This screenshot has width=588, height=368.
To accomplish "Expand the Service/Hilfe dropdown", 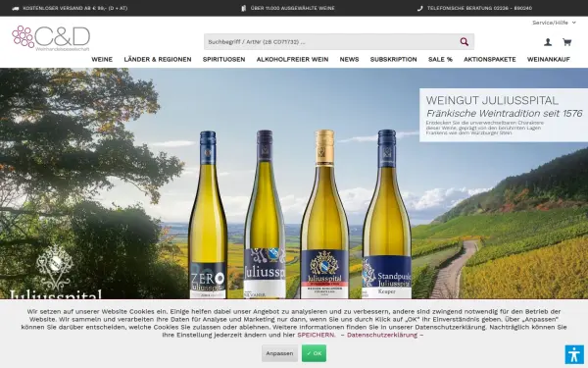I will [554, 23].
